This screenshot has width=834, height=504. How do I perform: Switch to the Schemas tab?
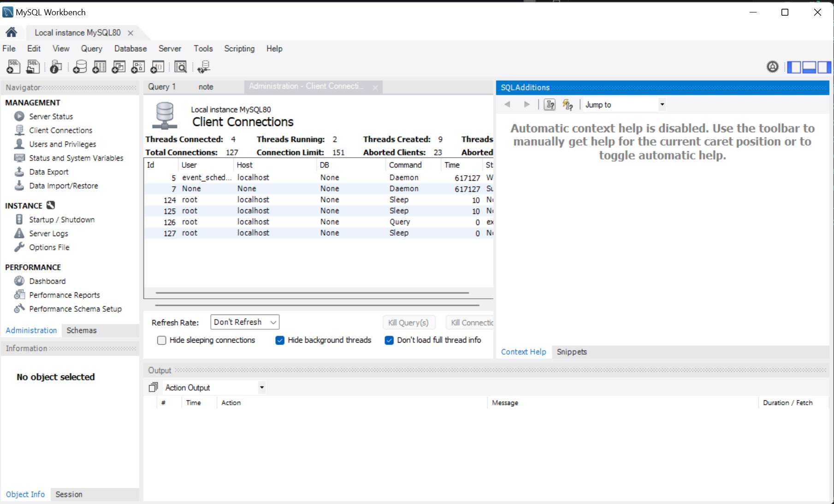coord(82,330)
